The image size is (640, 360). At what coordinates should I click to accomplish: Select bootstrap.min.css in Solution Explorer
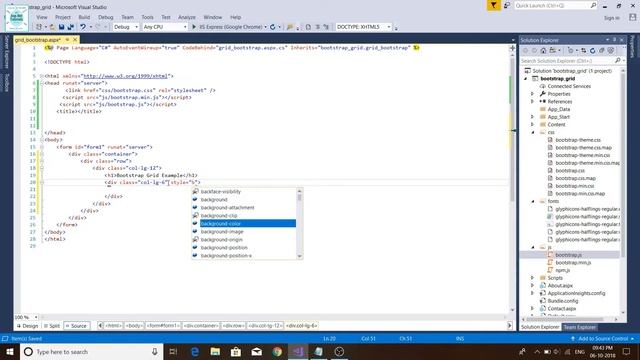(x=574, y=186)
